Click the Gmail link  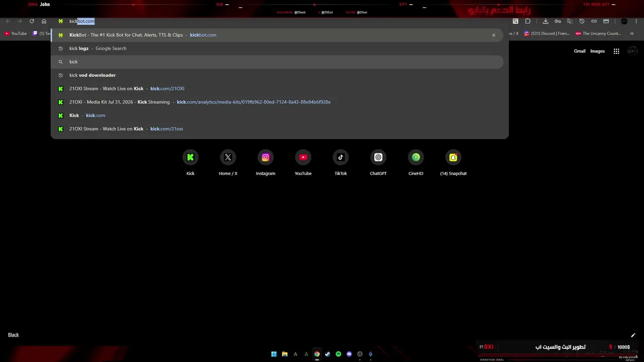click(x=580, y=51)
